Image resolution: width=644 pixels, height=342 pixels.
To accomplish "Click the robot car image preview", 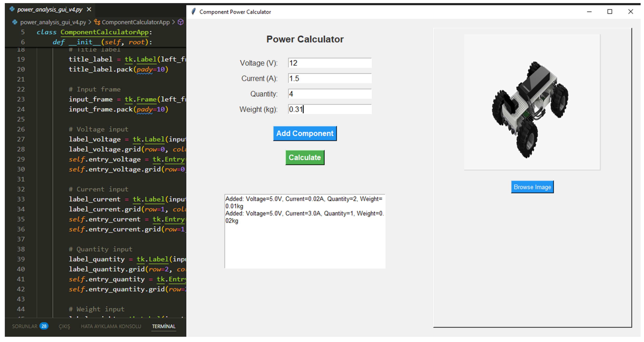I will (x=532, y=102).
